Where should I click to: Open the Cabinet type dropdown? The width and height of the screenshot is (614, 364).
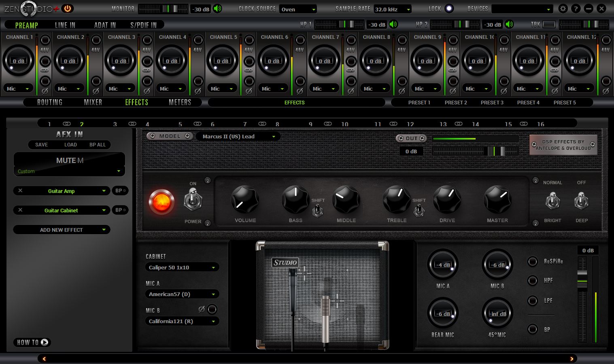[182, 267]
